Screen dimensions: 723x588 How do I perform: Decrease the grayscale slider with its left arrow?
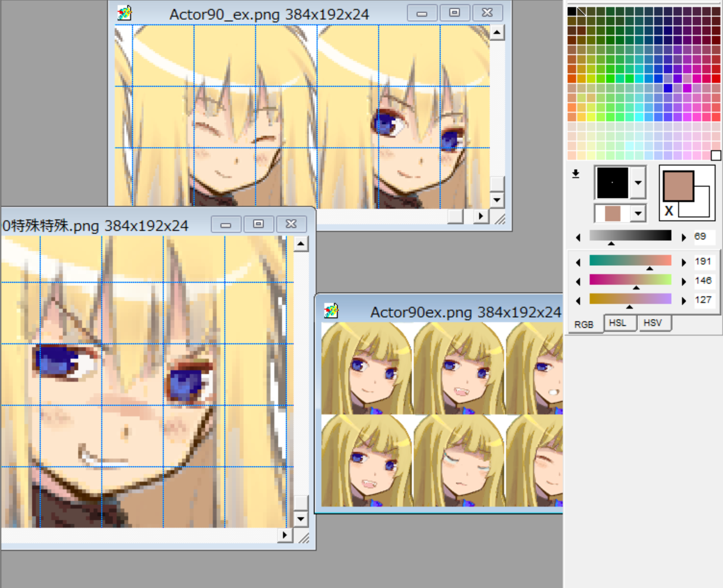pyautogui.click(x=578, y=238)
